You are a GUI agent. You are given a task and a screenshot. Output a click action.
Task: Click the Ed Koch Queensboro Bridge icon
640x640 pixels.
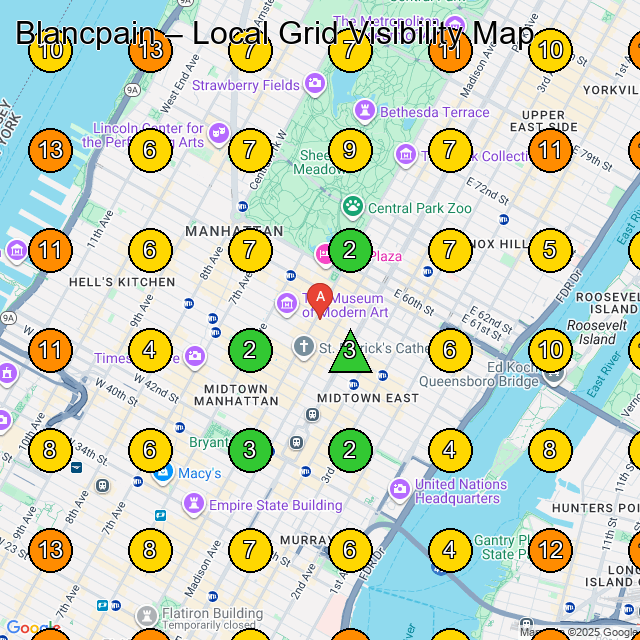click(x=554, y=374)
